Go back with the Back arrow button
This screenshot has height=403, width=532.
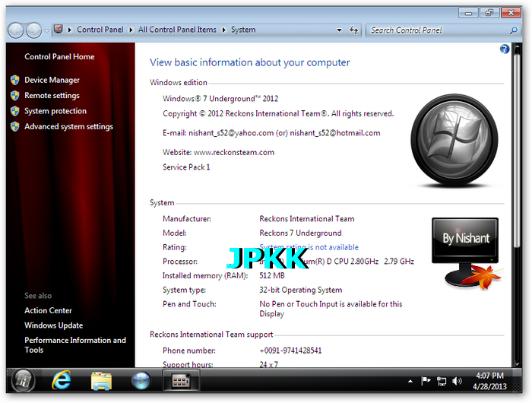pyautogui.click(x=16, y=30)
